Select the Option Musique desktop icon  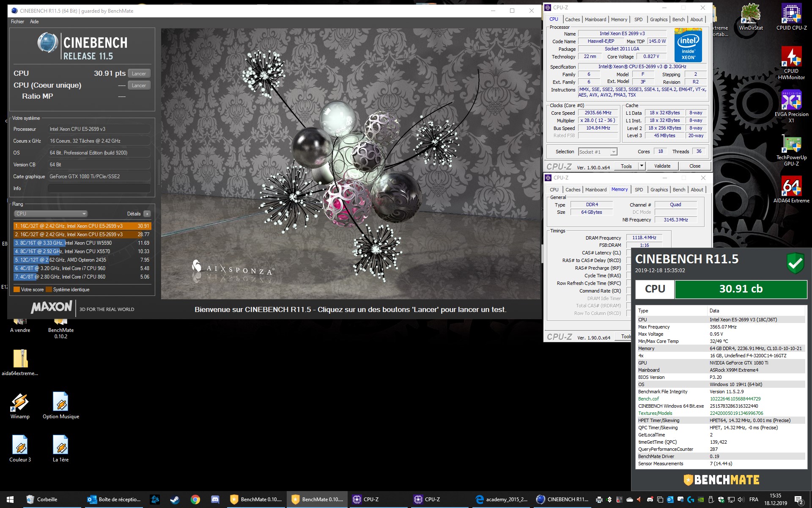(x=61, y=406)
